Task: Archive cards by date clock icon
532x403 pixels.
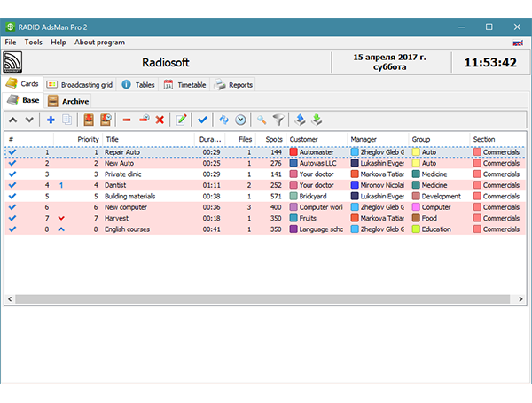Action: (106, 120)
